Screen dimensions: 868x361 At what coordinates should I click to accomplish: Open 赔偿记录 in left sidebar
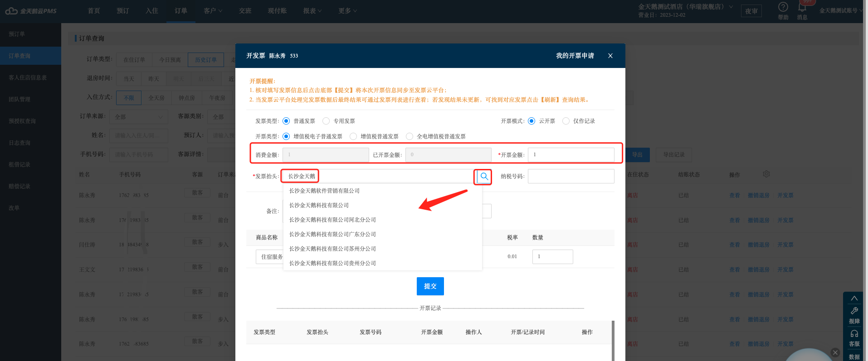[x=30, y=186]
